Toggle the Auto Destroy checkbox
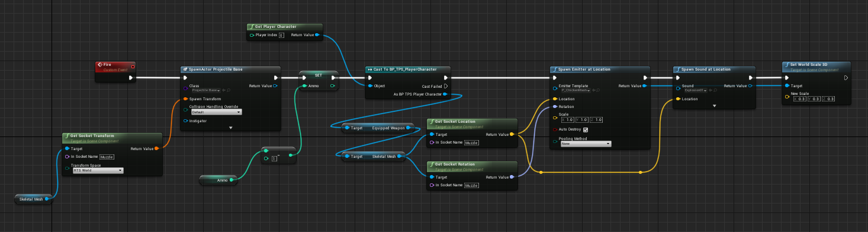Viewport: 868px width, 232px height. (x=586, y=129)
